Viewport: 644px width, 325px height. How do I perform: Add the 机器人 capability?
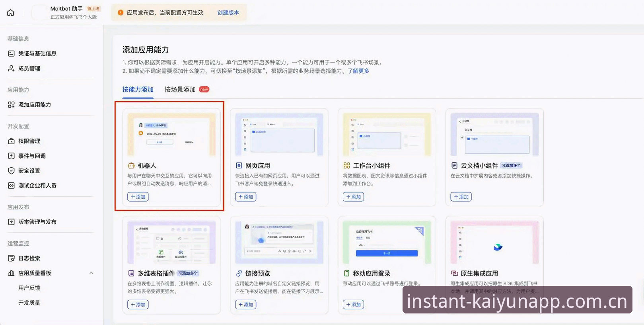point(138,197)
